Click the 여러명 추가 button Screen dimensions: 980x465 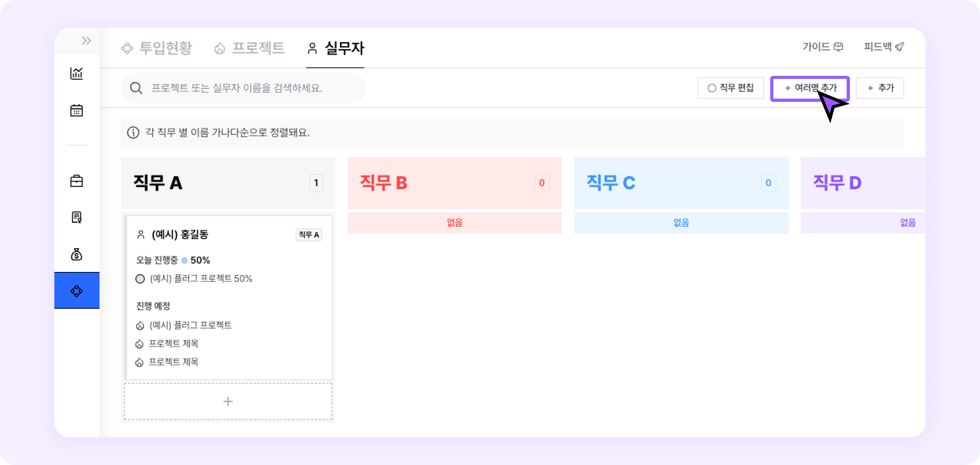point(810,88)
